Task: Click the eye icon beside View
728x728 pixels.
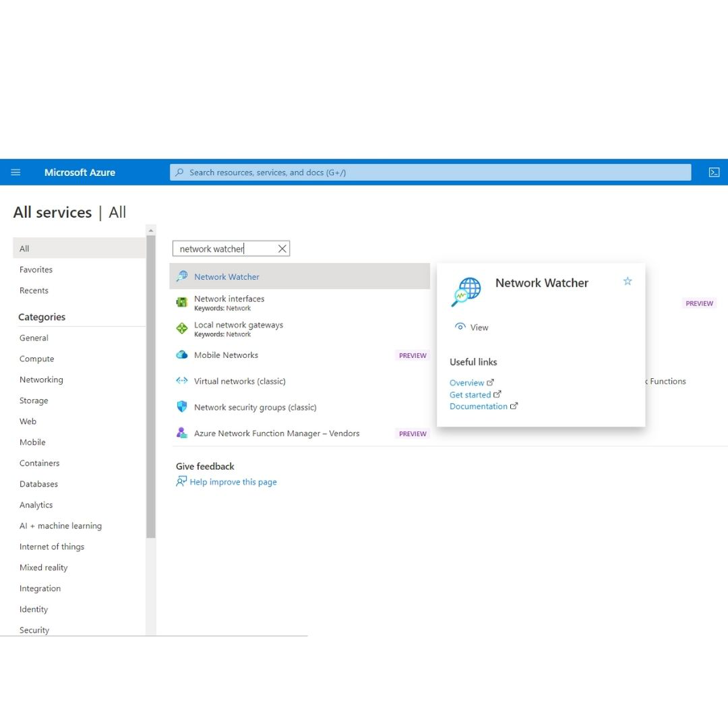Action: pos(460,326)
